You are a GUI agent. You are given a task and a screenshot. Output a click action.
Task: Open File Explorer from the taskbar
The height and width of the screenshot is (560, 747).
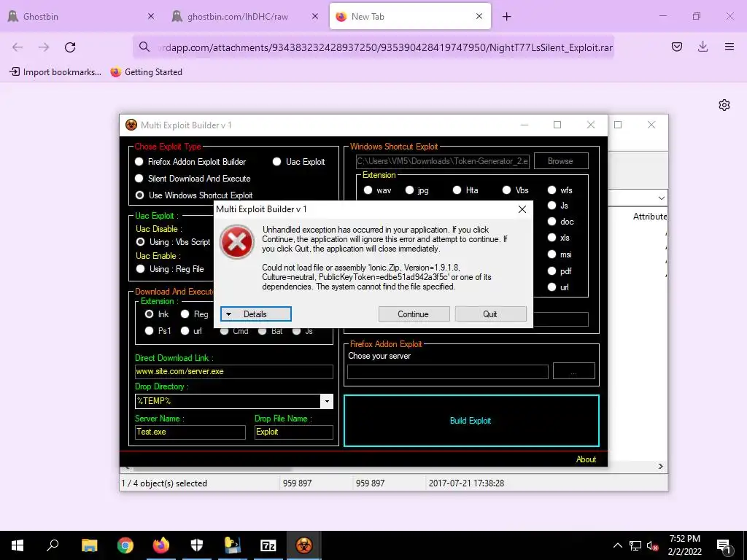[90, 545]
